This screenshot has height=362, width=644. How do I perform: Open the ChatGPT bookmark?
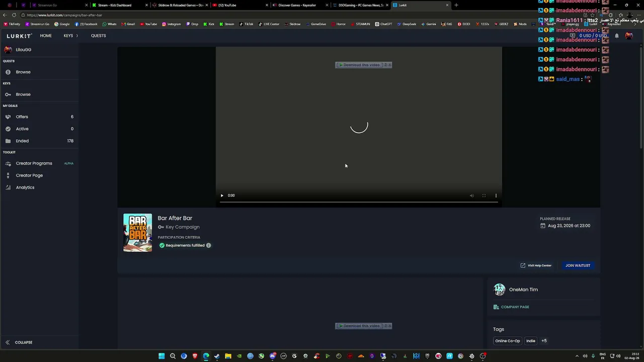point(384,24)
